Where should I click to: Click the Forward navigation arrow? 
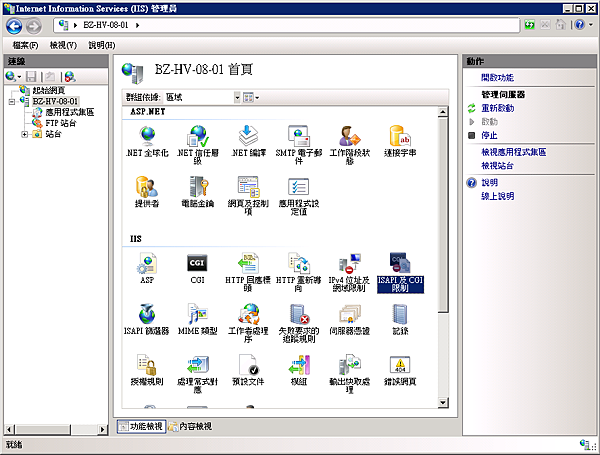coord(33,26)
